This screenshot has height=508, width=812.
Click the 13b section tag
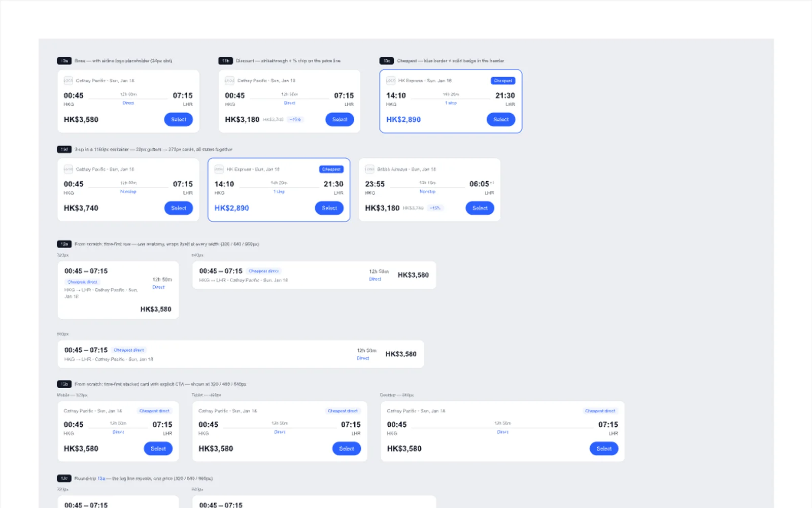pos(225,61)
